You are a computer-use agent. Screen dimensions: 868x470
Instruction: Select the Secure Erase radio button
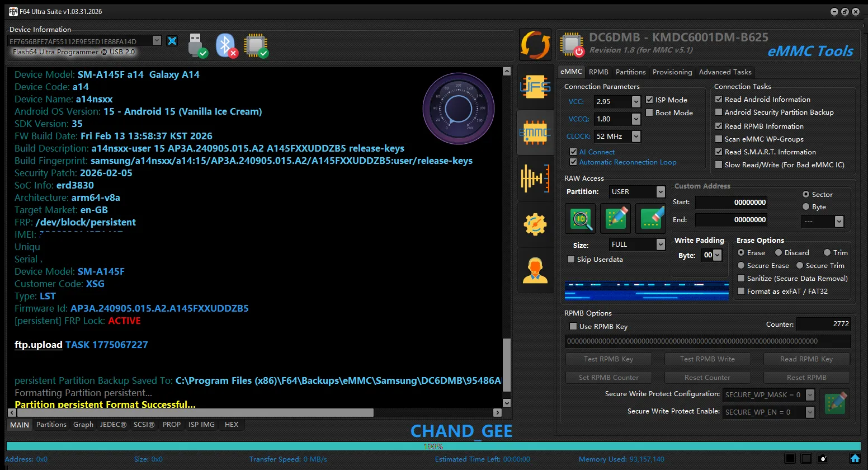pos(741,265)
